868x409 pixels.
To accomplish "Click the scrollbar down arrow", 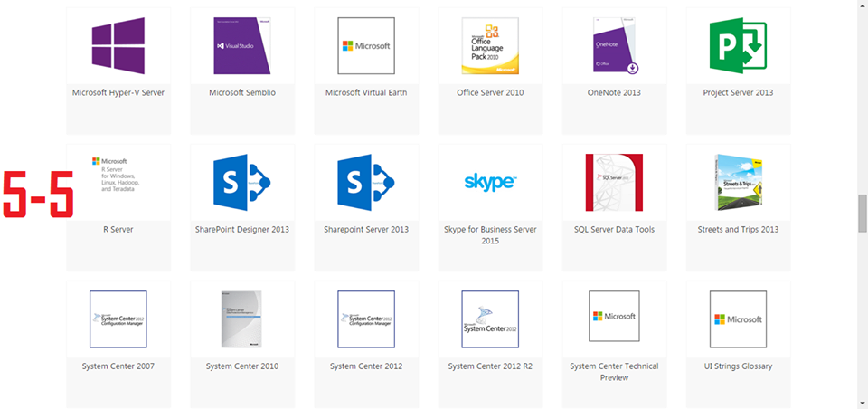I will click(862, 403).
